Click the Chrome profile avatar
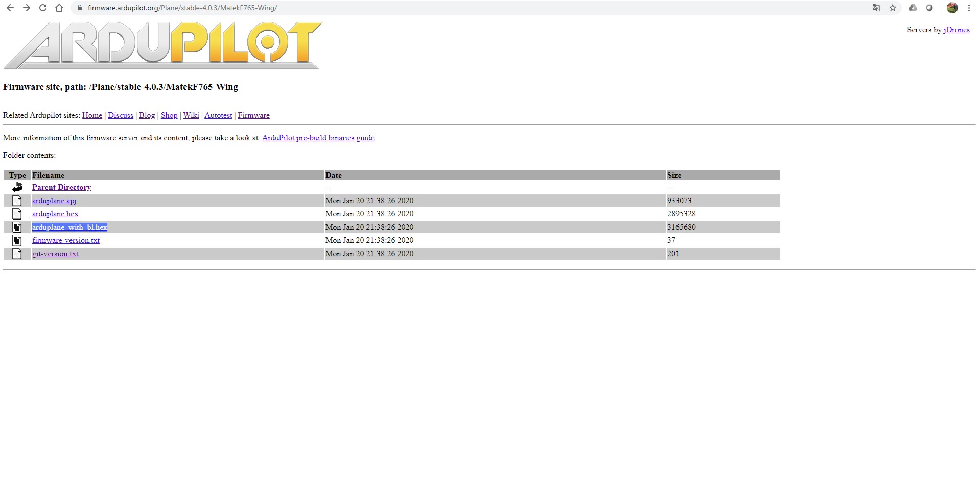 click(x=952, y=8)
